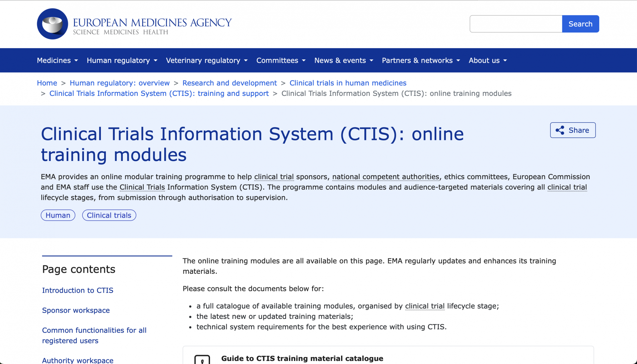Open the News & events menu
This screenshot has height=364, width=637.
click(344, 60)
